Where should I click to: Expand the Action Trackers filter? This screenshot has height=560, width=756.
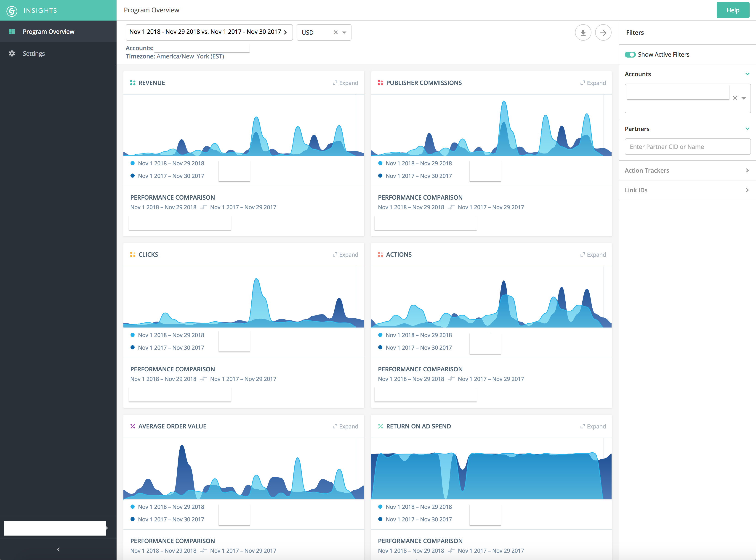(x=687, y=171)
